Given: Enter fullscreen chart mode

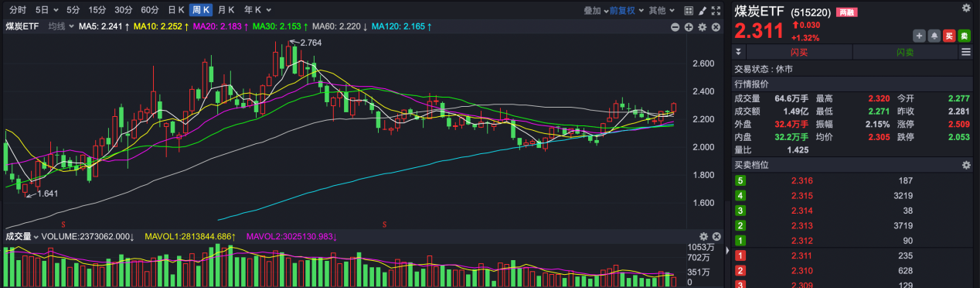Looking at the screenshot, I should 716,11.
